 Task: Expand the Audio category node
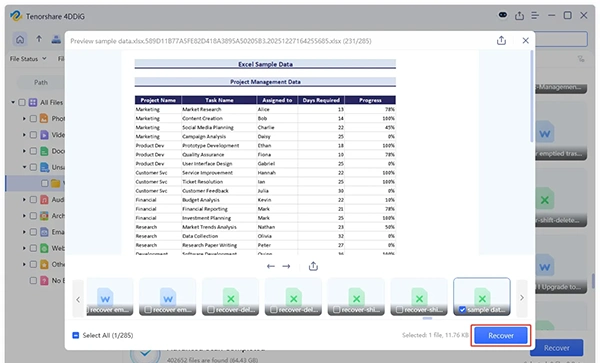24,200
